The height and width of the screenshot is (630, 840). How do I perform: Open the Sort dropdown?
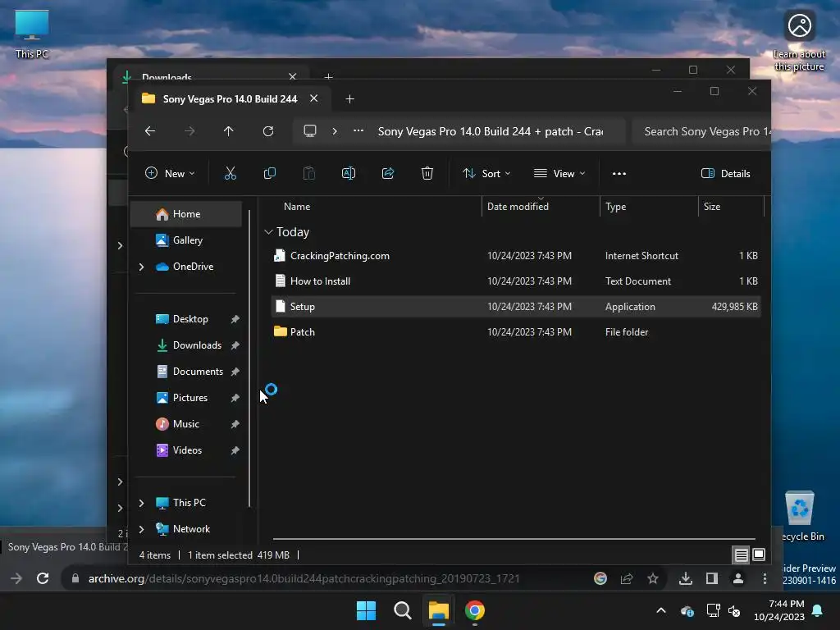point(486,174)
